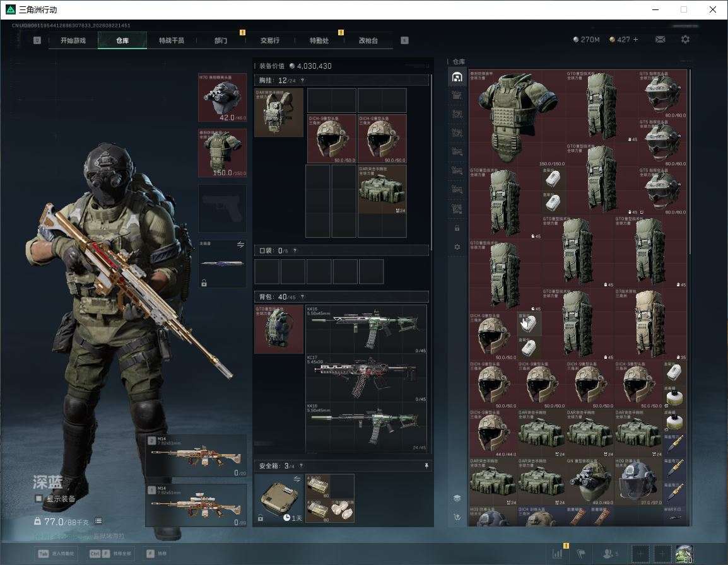This screenshot has height=565, width=728.
Task: Open warehouse sidebar settings gear icon
Action: click(457, 247)
